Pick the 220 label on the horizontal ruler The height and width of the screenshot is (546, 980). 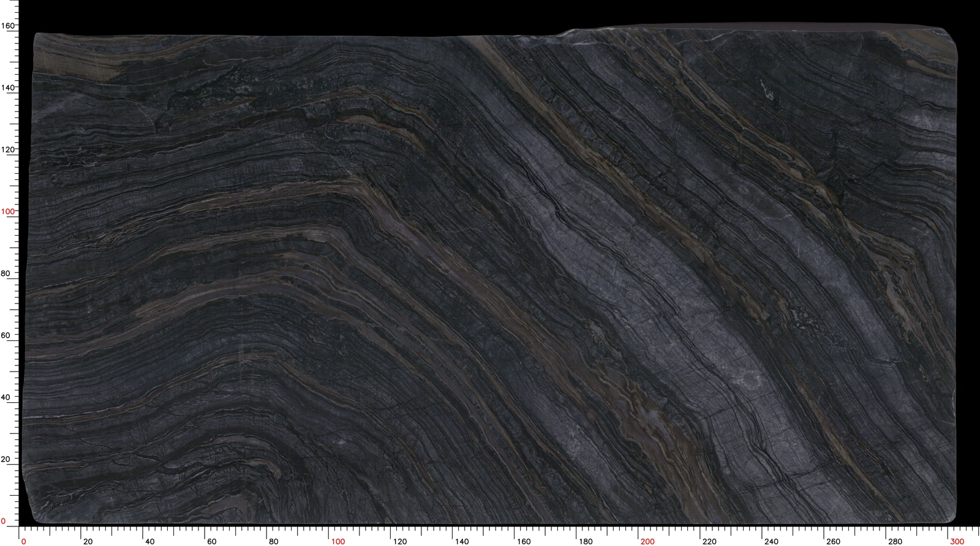pyautogui.click(x=709, y=541)
